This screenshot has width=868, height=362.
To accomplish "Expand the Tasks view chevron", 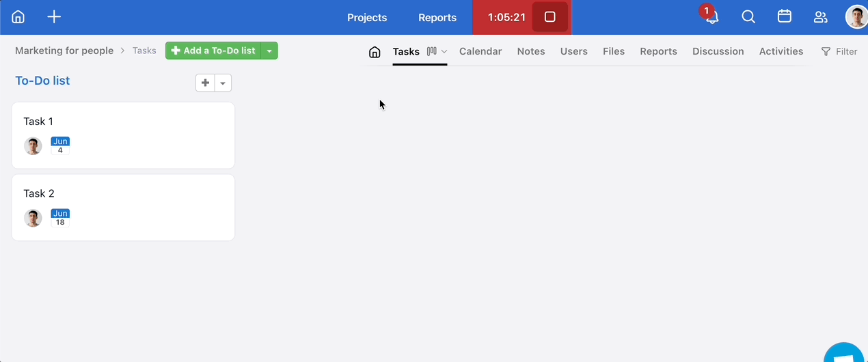I will point(444,51).
